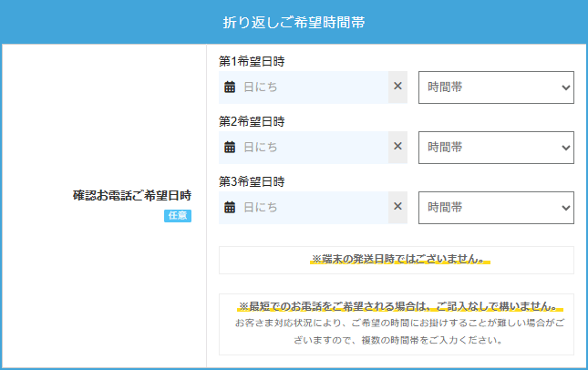Screen dimensions: 588x370
Task: Click the calendar icon for 第2希望日時
Action: [x=230, y=147]
